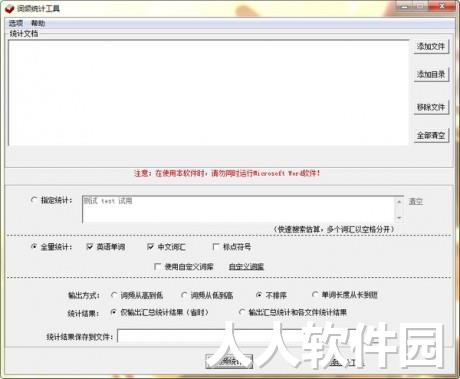Image resolution: width=460 pixels, height=379 pixels.
Task: Click the 词频统计 start button at bottom
Action: pyautogui.click(x=229, y=361)
